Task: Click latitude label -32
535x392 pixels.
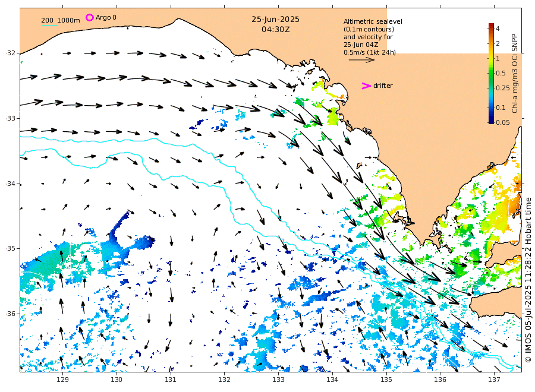Action: point(11,53)
